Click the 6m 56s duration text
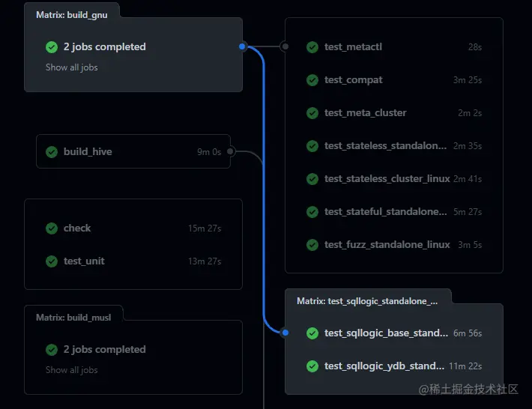 coord(468,333)
